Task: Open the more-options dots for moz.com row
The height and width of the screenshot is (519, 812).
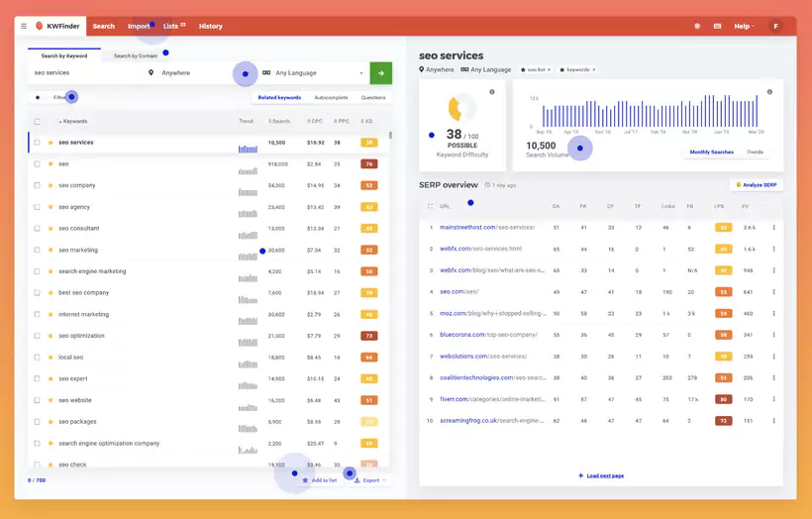Action: tap(773, 313)
